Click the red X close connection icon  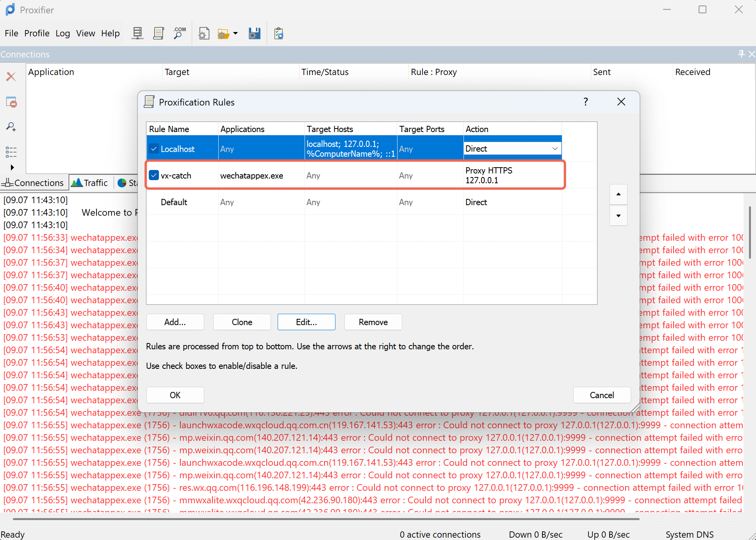pos(11,76)
